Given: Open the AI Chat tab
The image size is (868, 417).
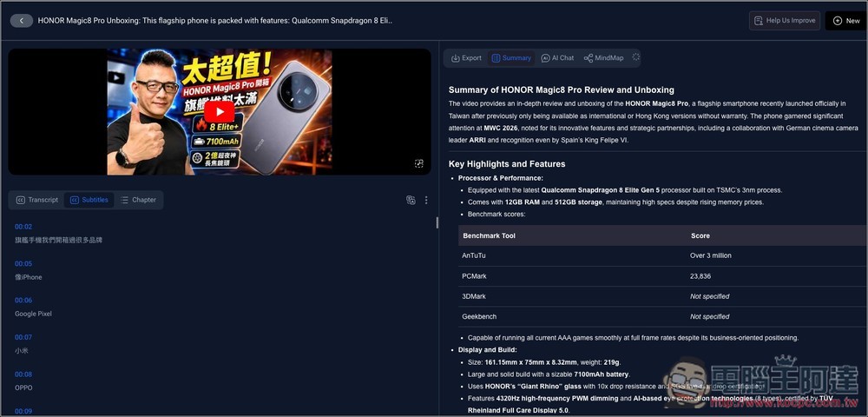Looking at the screenshot, I should tap(557, 57).
